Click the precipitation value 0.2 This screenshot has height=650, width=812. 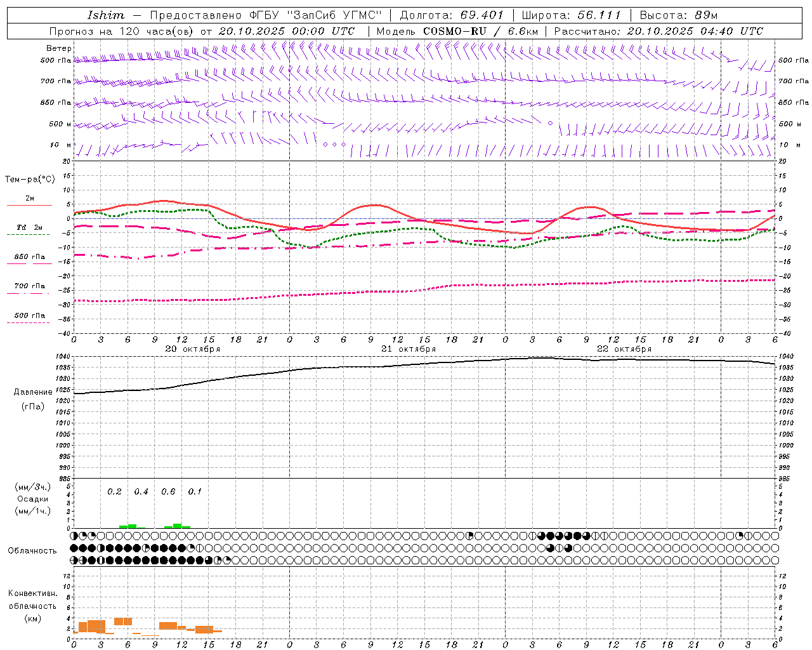(x=114, y=492)
